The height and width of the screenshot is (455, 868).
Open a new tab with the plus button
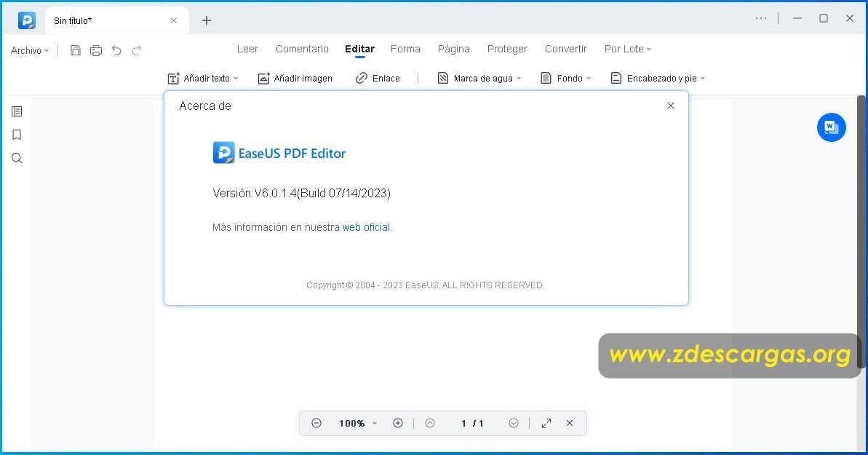coord(207,20)
